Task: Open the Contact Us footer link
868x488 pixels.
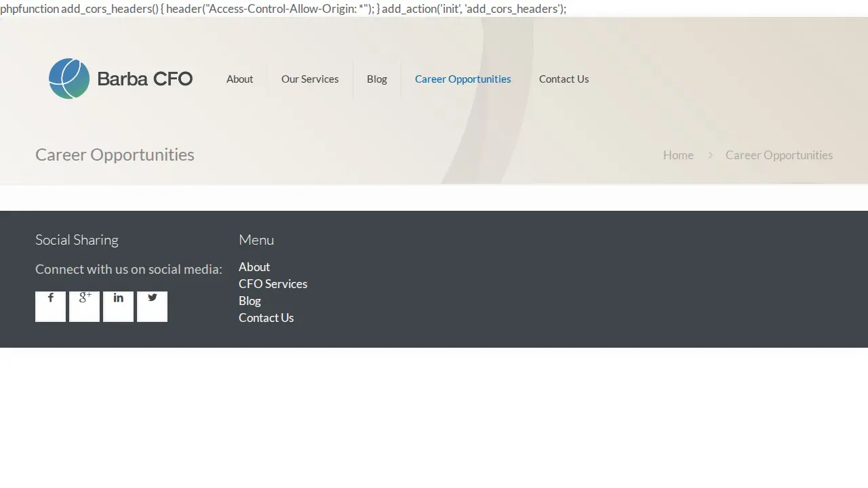Action: [x=266, y=318]
